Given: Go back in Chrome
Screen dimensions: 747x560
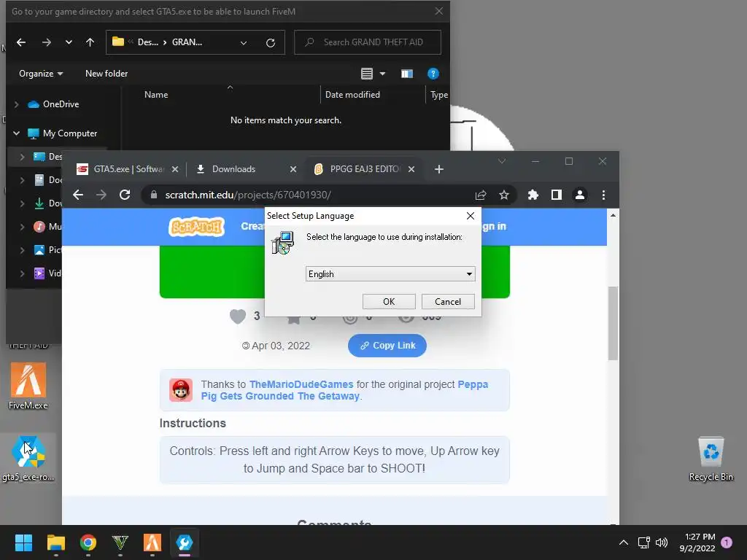Looking at the screenshot, I should pyautogui.click(x=78, y=195).
